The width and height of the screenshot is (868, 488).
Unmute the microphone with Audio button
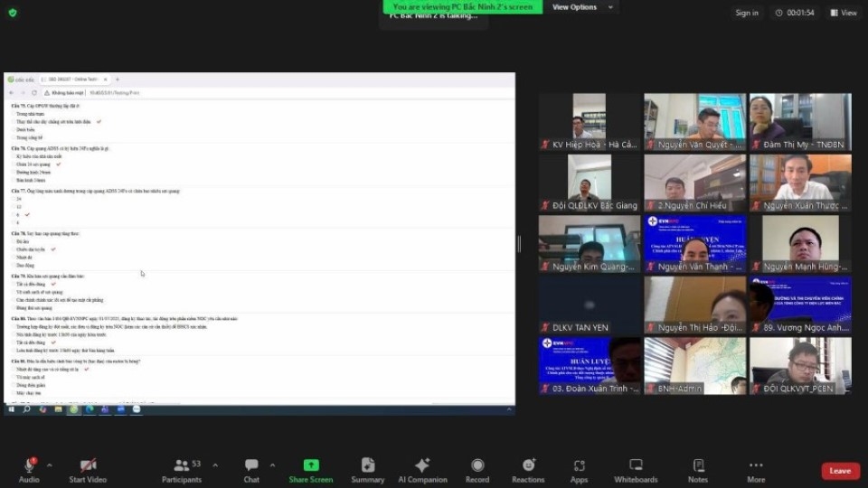[x=29, y=469]
